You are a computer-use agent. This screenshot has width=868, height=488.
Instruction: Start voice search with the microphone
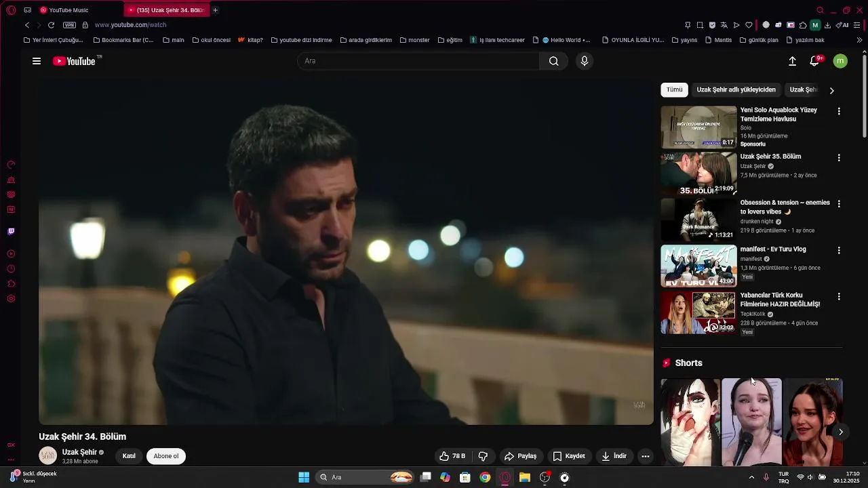[585, 61]
